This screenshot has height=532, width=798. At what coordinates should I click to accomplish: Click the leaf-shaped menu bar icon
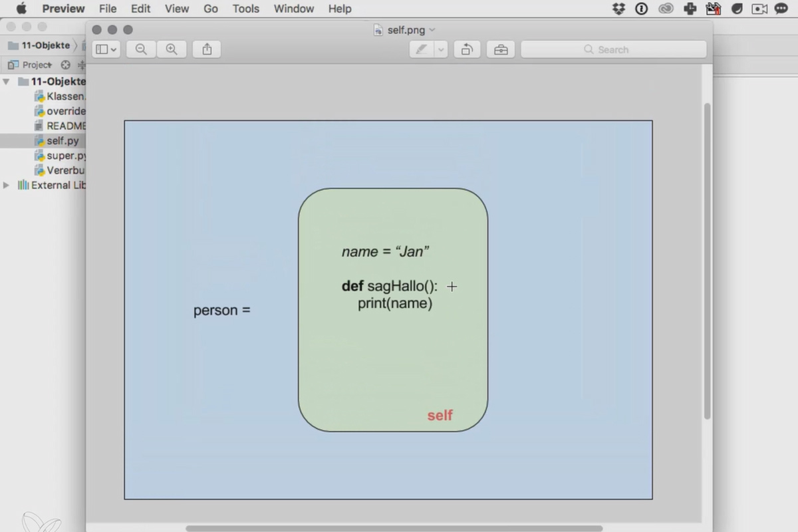737,9
